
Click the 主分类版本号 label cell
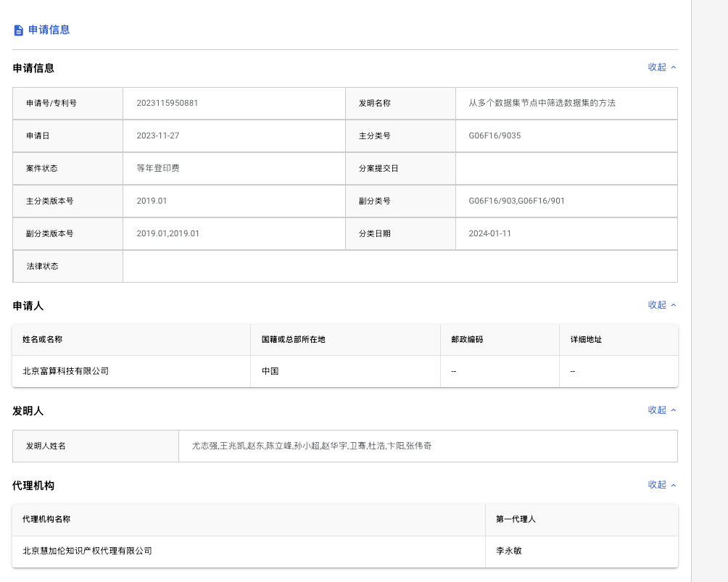click(x=67, y=201)
